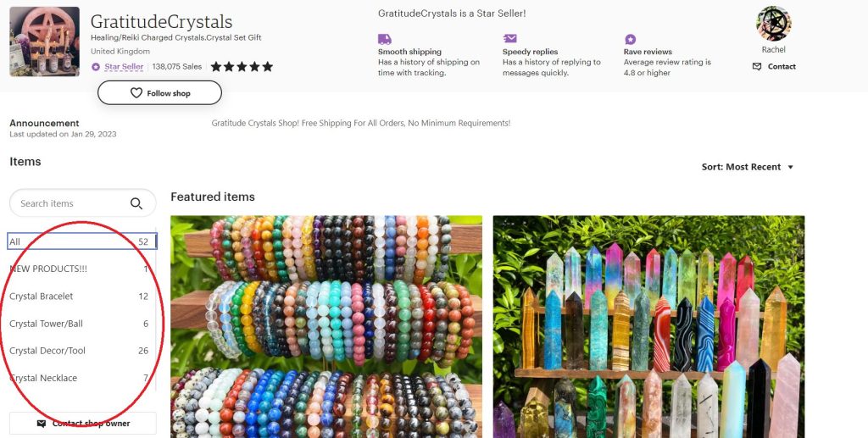Choose the Crystal Tower/Ball category
868x438 pixels.
tap(79, 324)
